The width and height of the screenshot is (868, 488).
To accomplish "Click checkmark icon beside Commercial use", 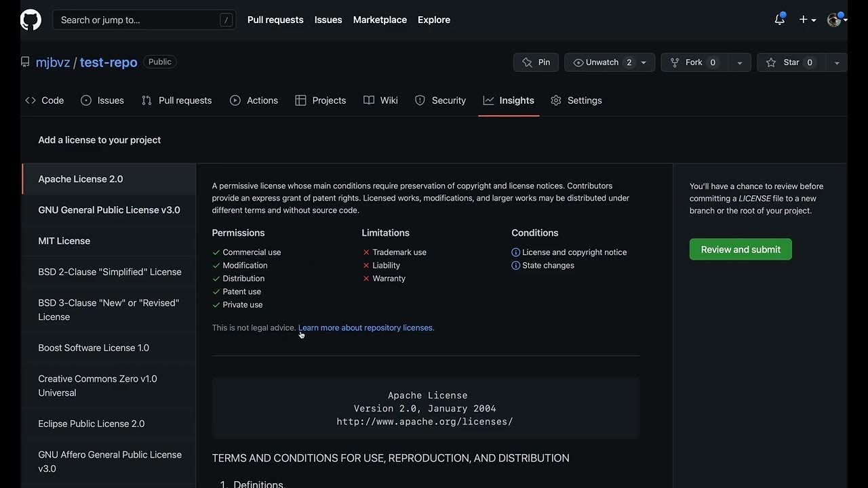I will click(x=216, y=252).
